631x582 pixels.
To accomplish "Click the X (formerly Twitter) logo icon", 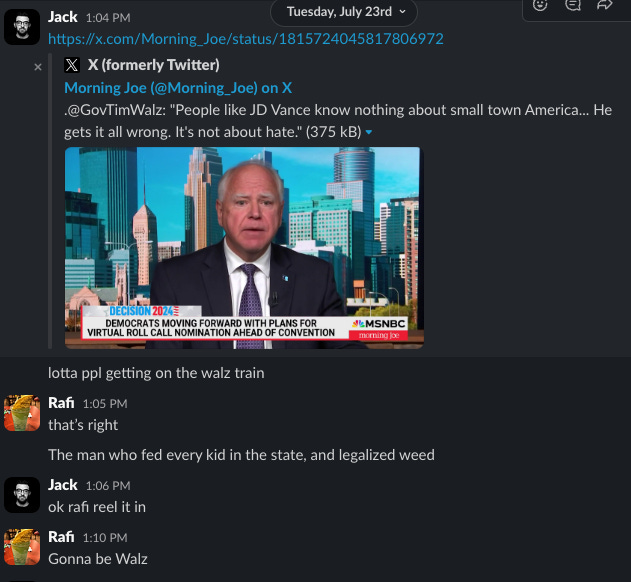I will 72,65.
